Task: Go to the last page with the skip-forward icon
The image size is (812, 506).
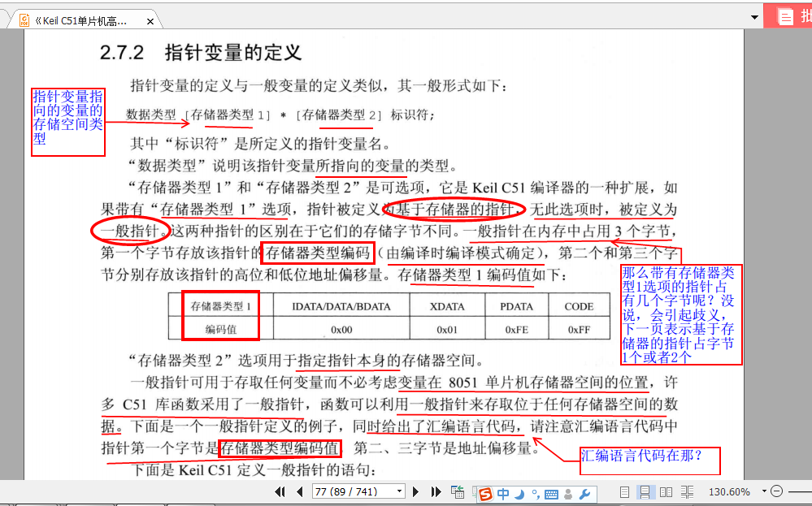Action: 435,491
